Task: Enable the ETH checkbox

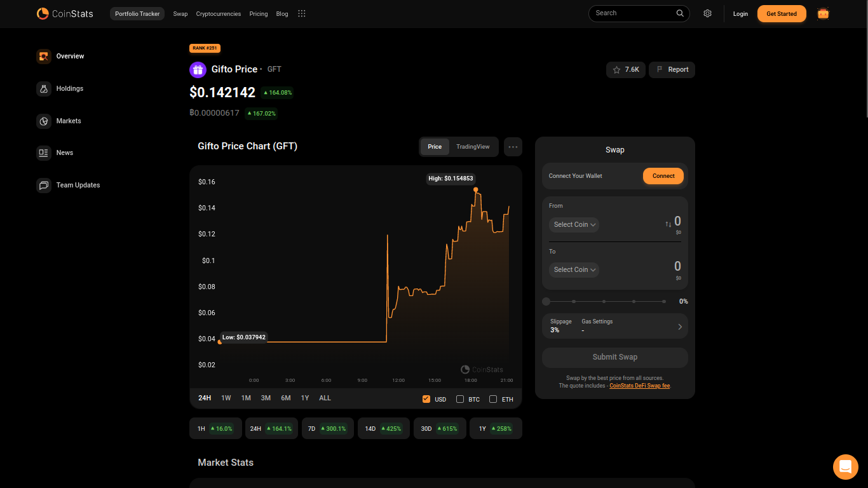Action: (x=493, y=399)
